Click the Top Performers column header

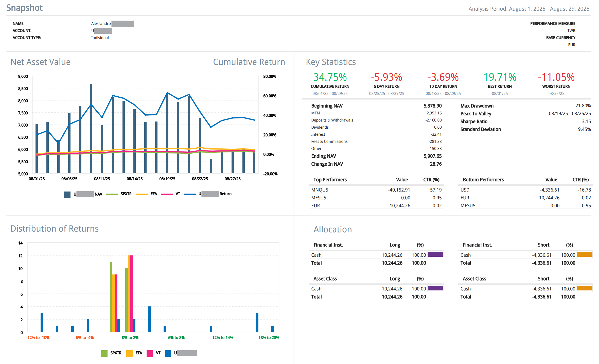pos(330,180)
